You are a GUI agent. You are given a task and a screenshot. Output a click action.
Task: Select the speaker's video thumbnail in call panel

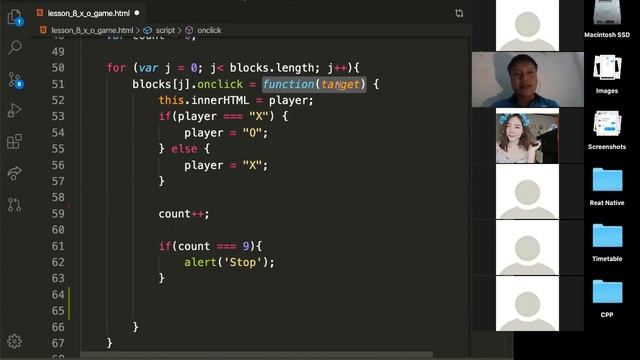[x=528, y=80]
